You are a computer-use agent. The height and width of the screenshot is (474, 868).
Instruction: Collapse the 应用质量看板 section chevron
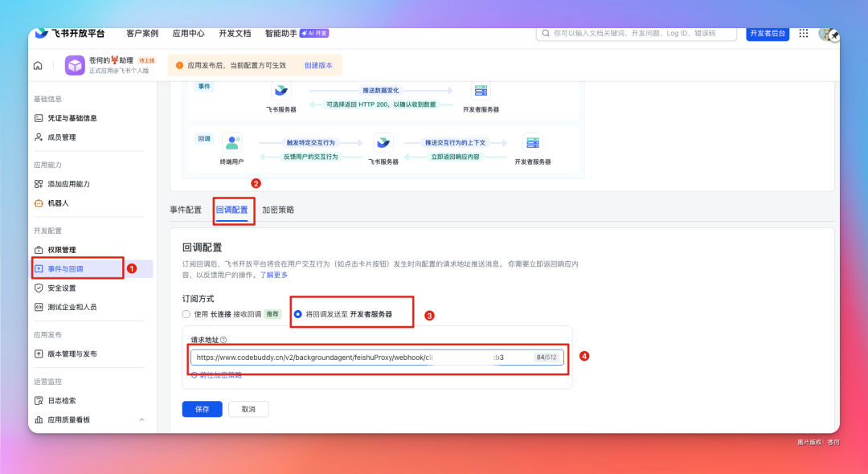(x=141, y=419)
